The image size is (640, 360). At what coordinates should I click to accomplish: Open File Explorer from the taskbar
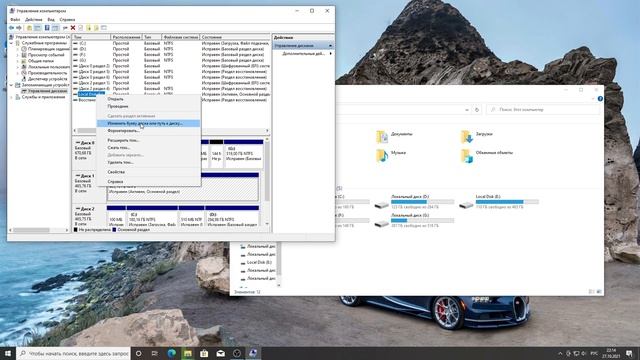(188, 353)
